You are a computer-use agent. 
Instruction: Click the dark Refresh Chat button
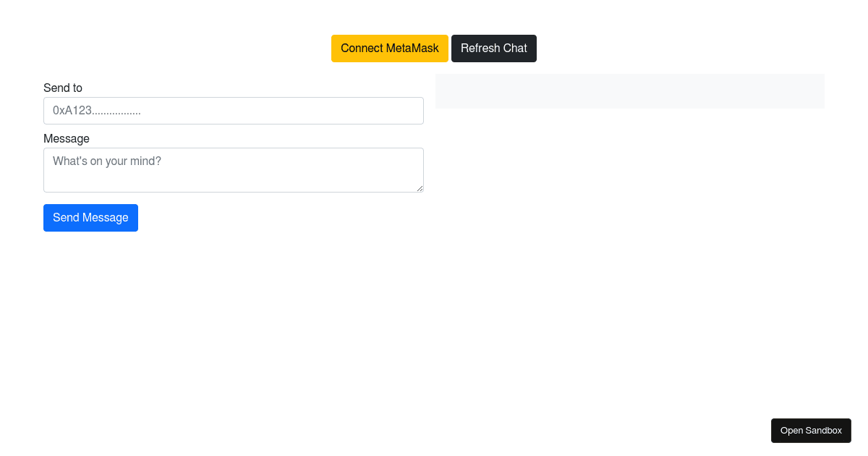click(494, 48)
